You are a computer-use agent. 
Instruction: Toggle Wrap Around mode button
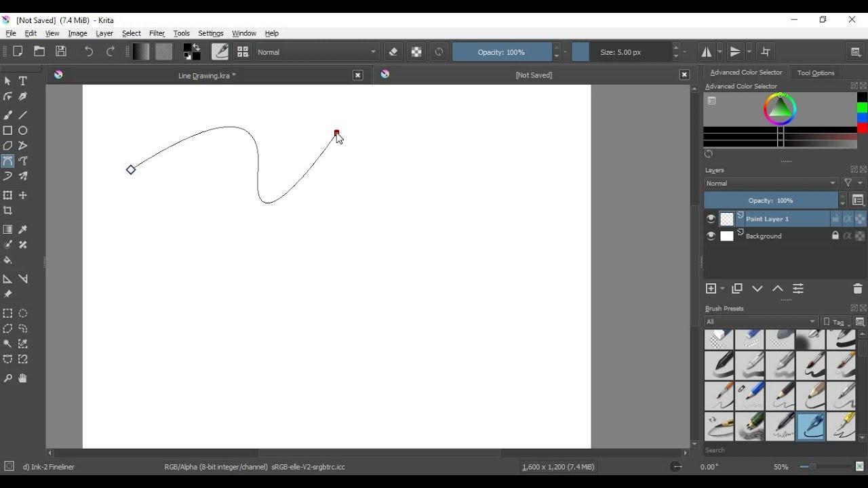pos(766,52)
